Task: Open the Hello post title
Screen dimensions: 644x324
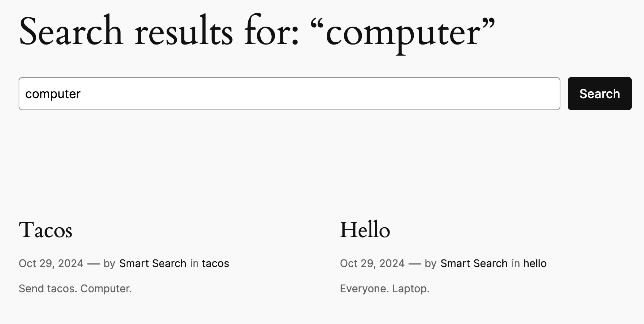Action: coord(365,230)
